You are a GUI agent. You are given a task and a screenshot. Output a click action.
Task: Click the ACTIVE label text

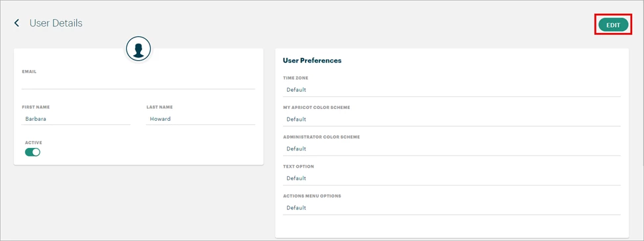(34, 143)
